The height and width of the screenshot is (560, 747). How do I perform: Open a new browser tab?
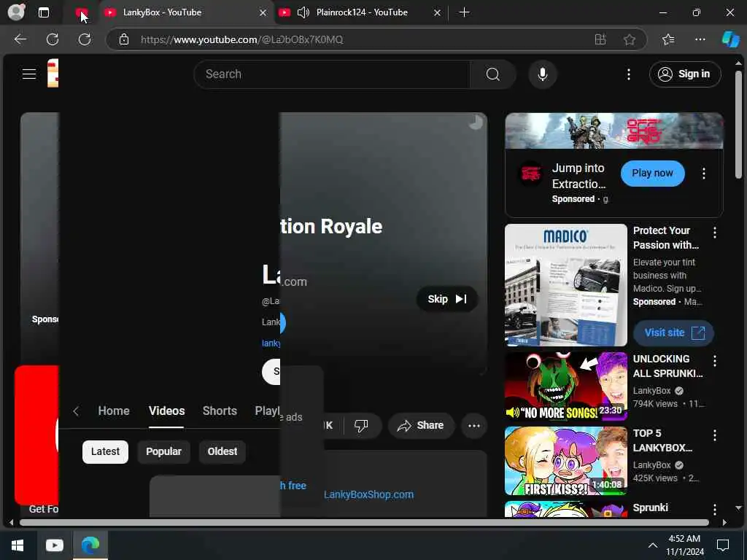(464, 12)
